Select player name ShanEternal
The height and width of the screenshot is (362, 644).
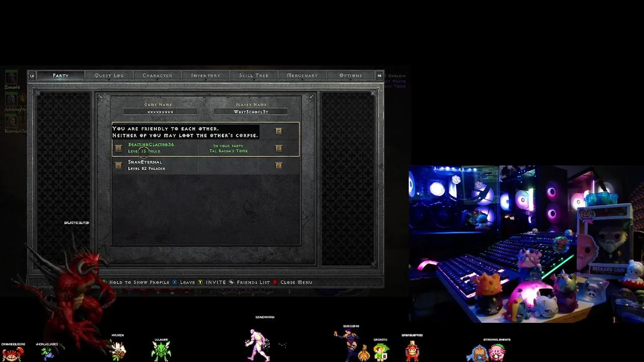tap(145, 162)
